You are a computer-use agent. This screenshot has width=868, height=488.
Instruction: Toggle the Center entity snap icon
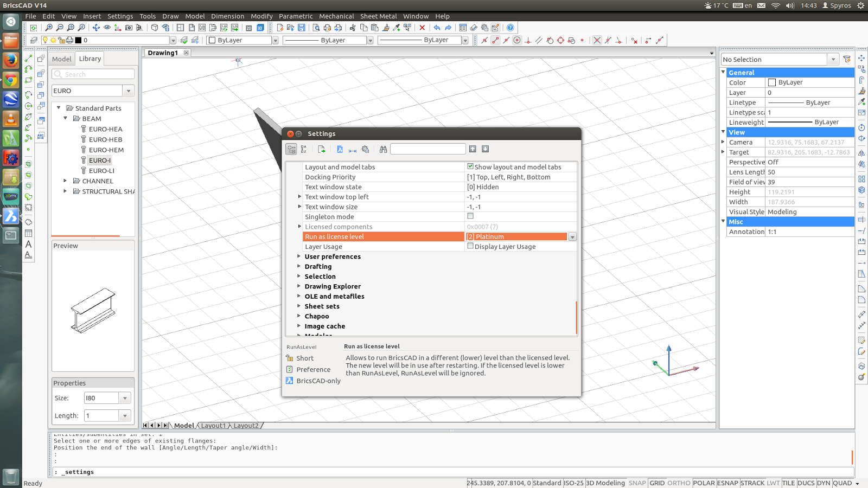tap(517, 40)
